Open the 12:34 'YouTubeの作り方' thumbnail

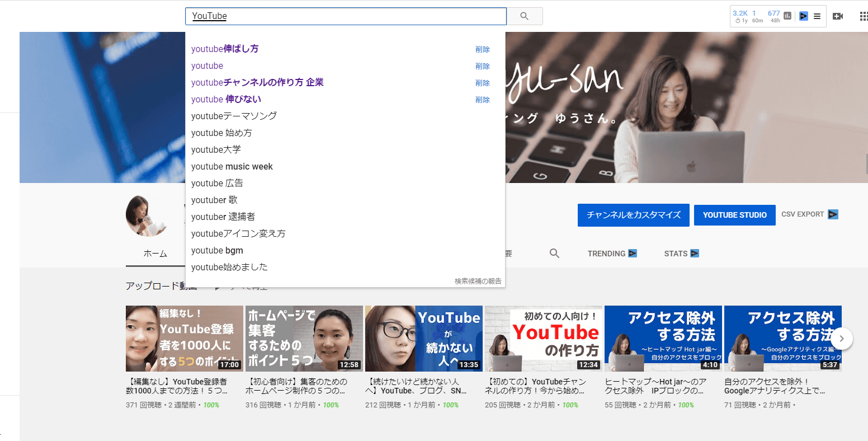(x=544, y=339)
